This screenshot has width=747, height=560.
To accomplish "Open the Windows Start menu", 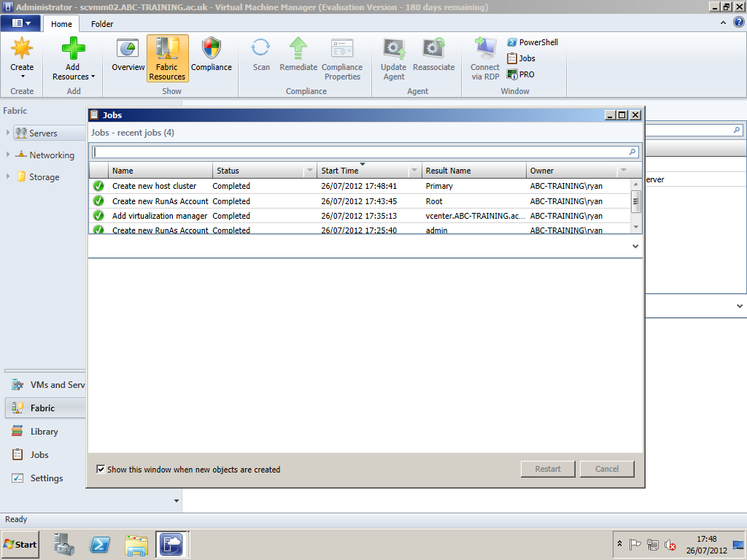I will (20, 544).
